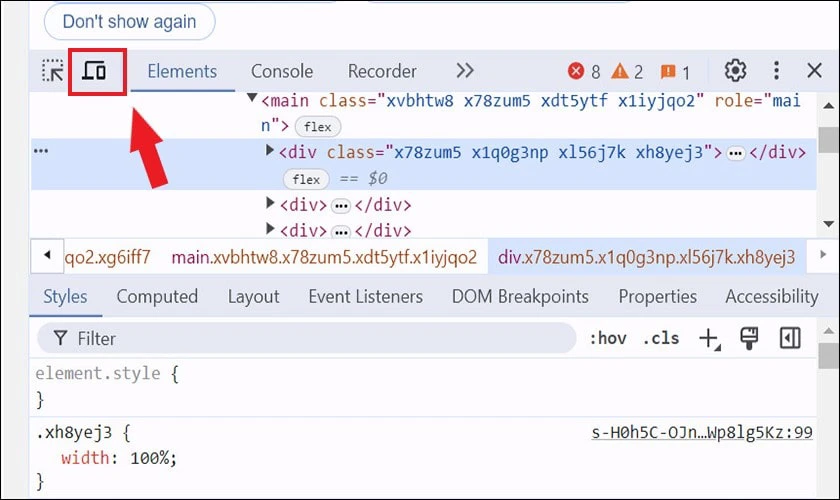This screenshot has width=840, height=500.
Task: Expand the selected div x78zum5 node
Action: [270, 151]
